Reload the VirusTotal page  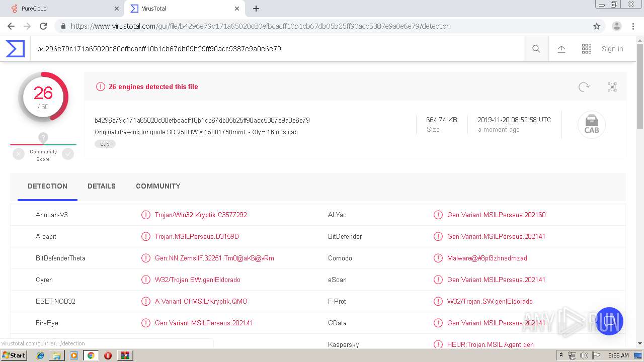coord(43,26)
